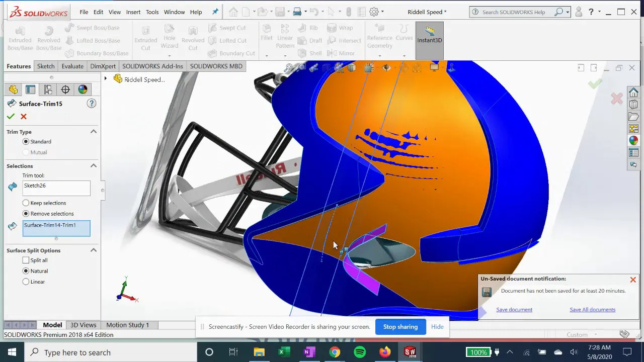The image size is (644, 362).
Task: Cancel Surface-Trim15 with the red X in the panel
Action: coord(24,116)
